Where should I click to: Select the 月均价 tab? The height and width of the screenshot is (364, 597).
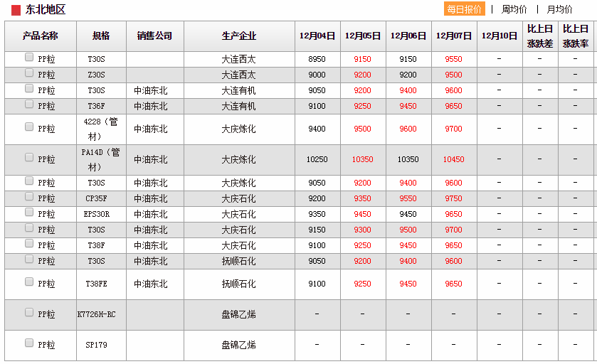559,9
